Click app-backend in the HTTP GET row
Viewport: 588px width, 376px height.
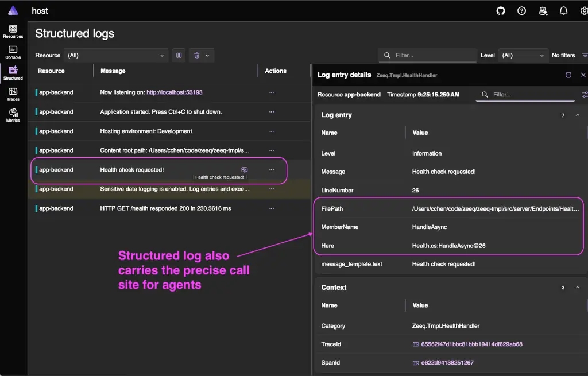56,208
